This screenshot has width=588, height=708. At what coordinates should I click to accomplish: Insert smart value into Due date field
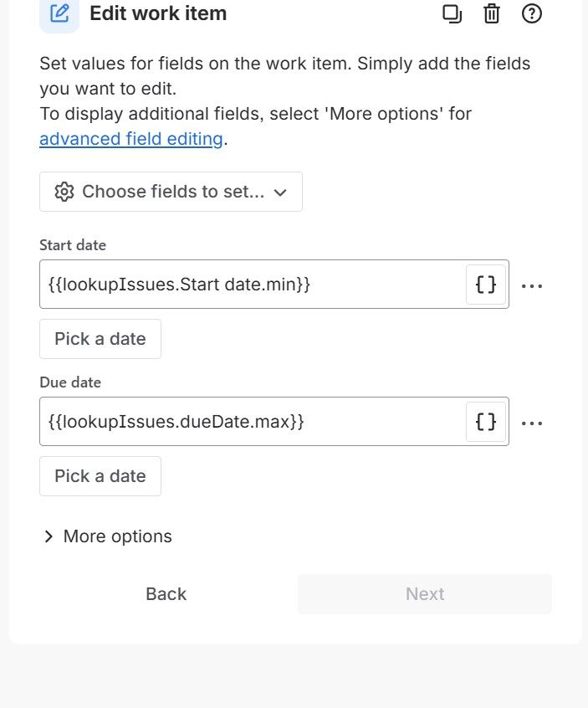[485, 422]
